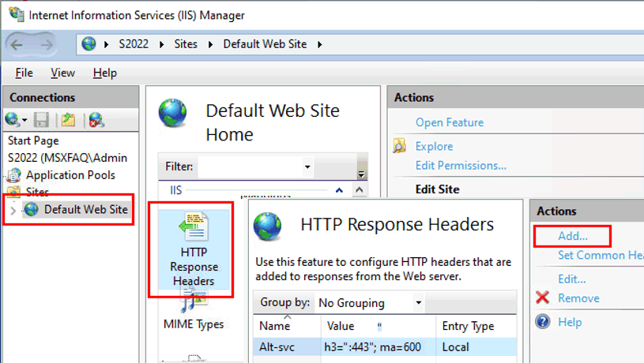The image size is (644, 363).
Task: Click the Save connections disk icon
Action: [41, 120]
